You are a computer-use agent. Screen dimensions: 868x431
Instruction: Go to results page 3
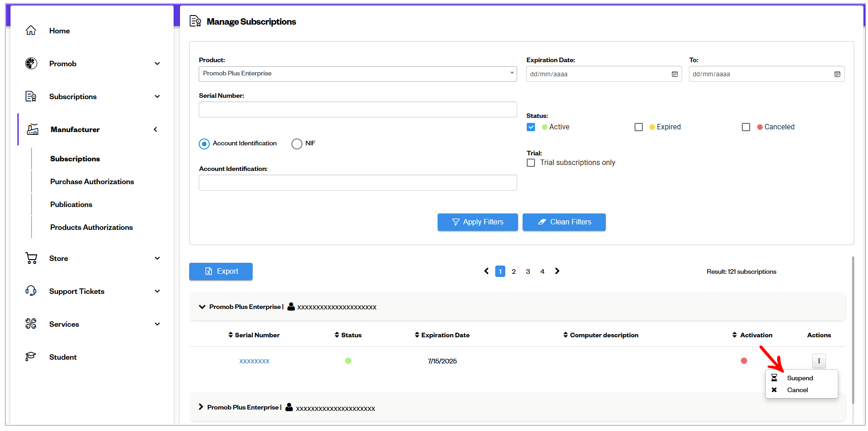(x=528, y=271)
